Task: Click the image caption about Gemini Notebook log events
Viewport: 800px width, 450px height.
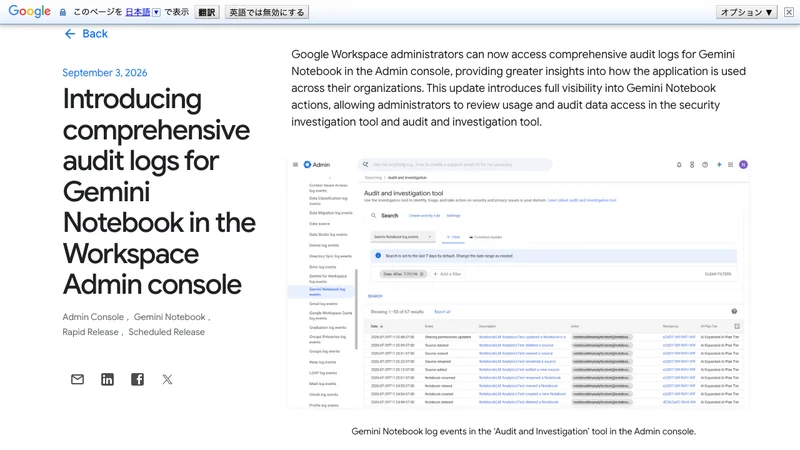Action: 523,431
